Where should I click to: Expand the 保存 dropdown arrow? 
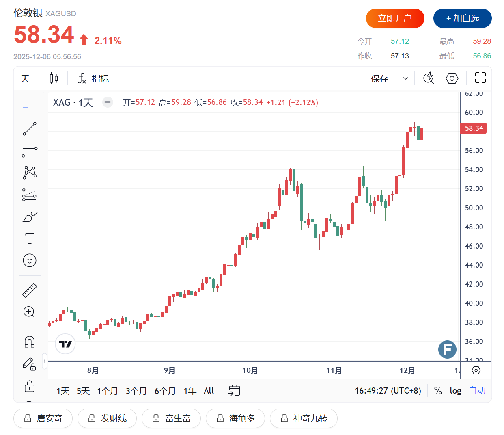[x=405, y=78]
